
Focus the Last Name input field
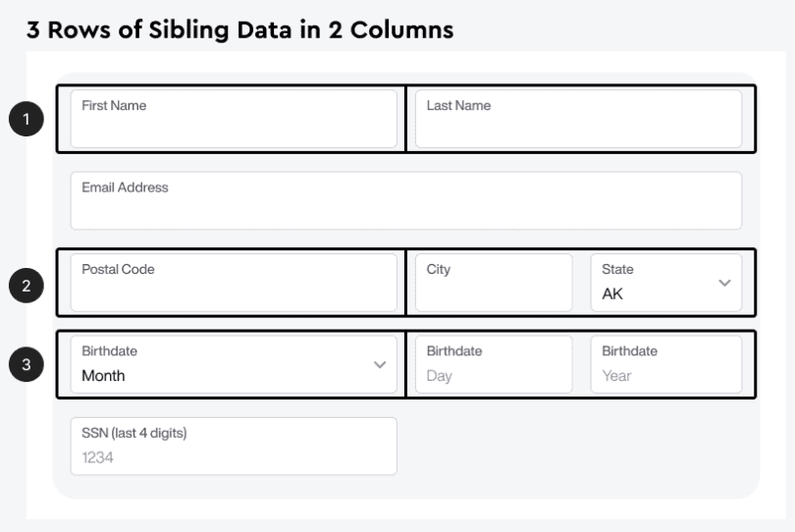(x=578, y=120)
